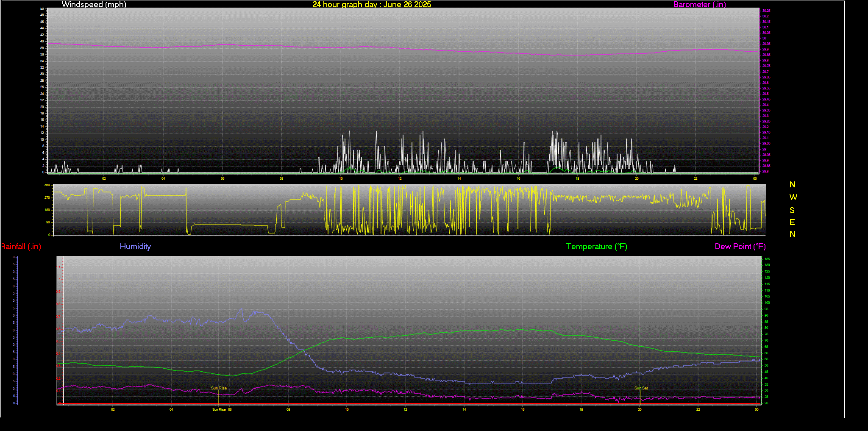
Task: Click the '20' label on windspeed axis
Action: [x=42, y=107]
